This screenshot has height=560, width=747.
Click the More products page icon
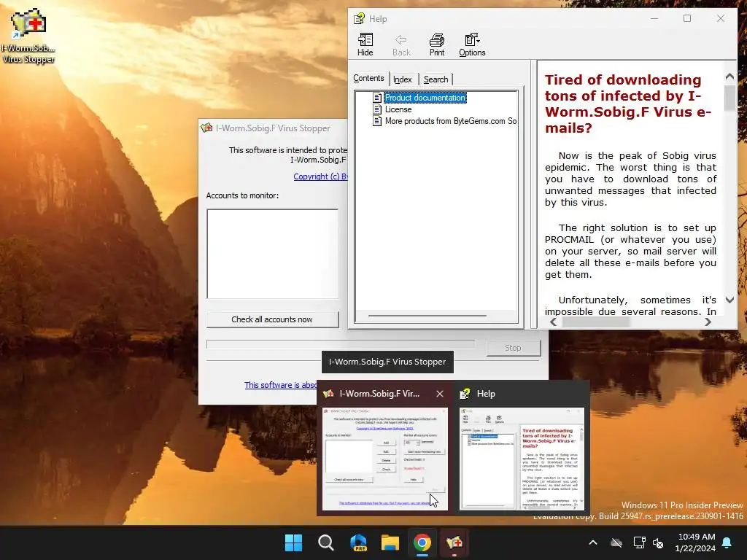click(x=377, y=121)
